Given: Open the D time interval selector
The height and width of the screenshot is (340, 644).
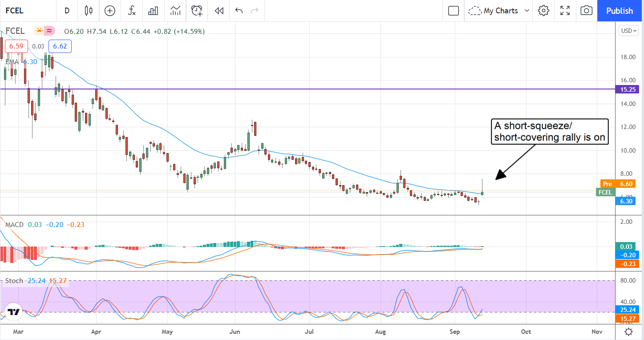Looking at the screenshot, I should 67,11.
